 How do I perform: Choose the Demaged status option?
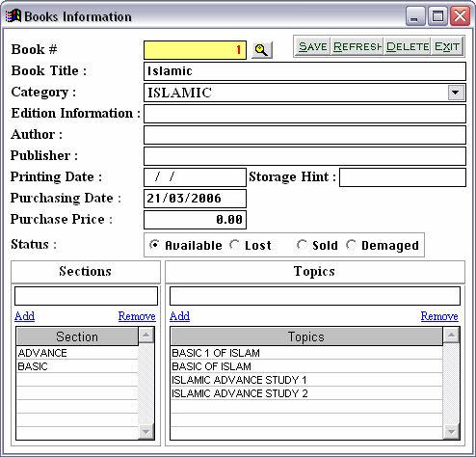pos(351,245)
